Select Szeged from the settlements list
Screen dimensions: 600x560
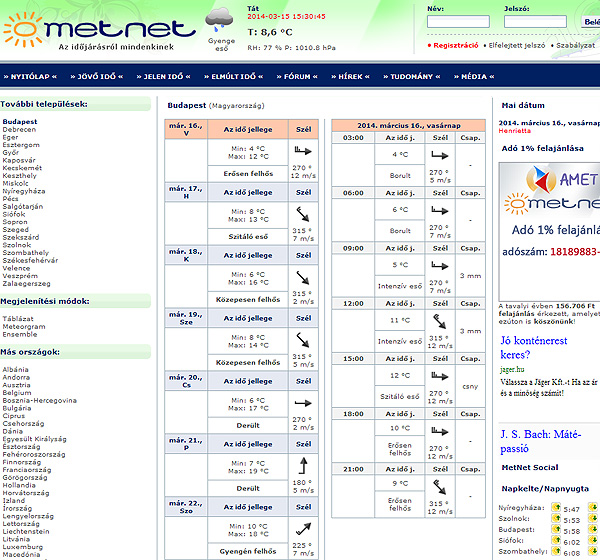pyautogui.click(x=16, y=230)
